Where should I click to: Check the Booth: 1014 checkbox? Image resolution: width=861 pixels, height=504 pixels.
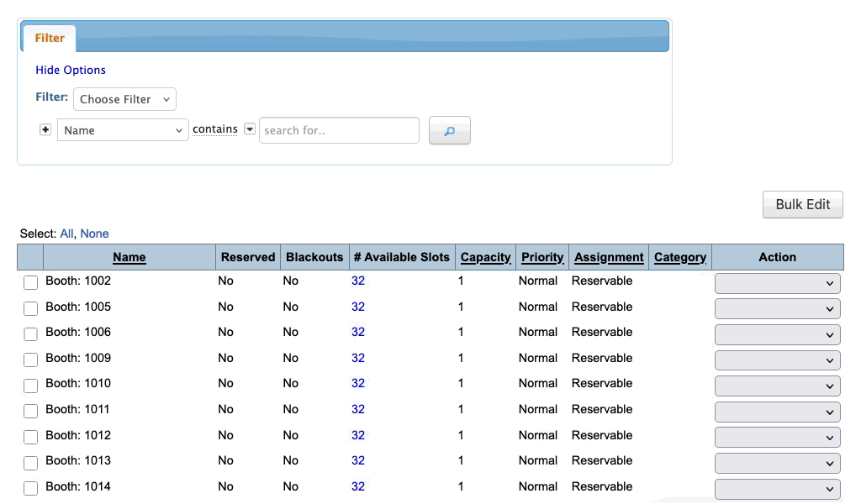click(31, 488)
